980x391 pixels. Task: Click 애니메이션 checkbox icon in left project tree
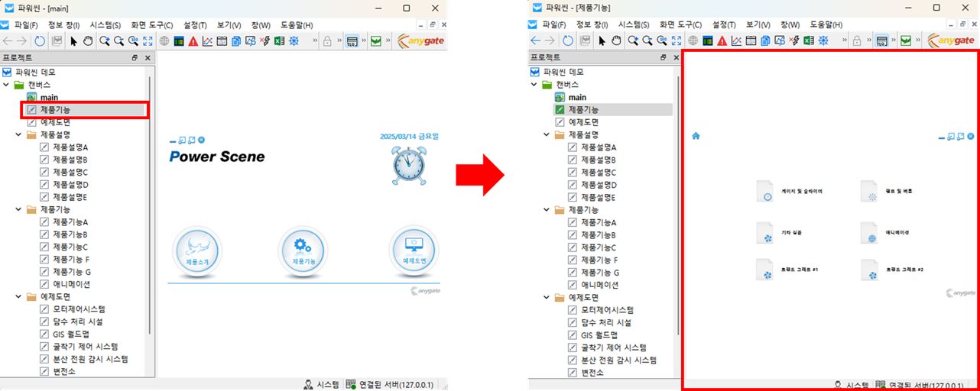point(44,285)
